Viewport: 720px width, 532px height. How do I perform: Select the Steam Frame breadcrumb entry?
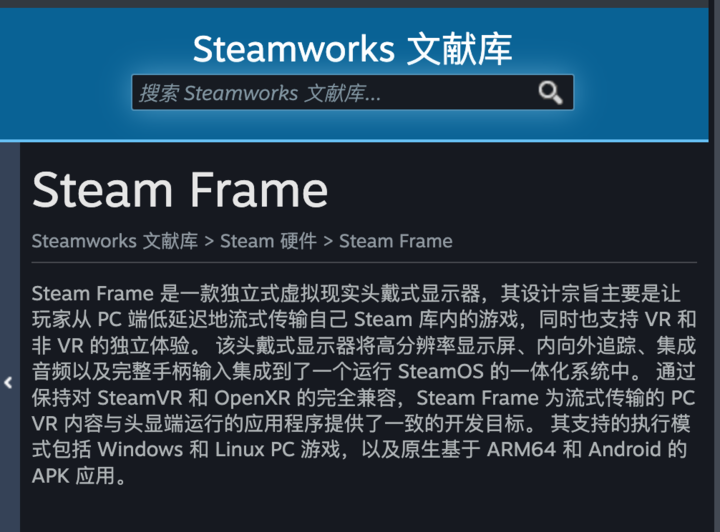(x=395, y=241)
